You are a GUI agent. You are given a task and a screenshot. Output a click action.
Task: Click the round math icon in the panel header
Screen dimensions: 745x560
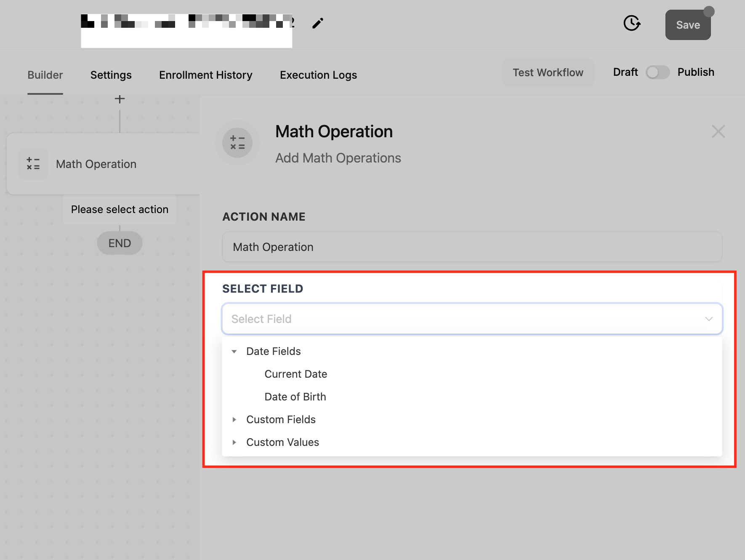[237, 143]
